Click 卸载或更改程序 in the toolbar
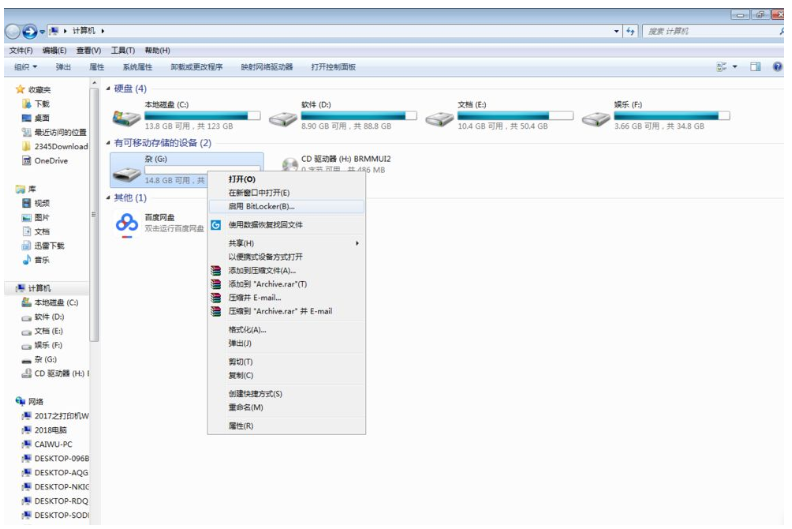Image resolution: width=792 pixels, height=529 pixels. [x=196, y=67]
